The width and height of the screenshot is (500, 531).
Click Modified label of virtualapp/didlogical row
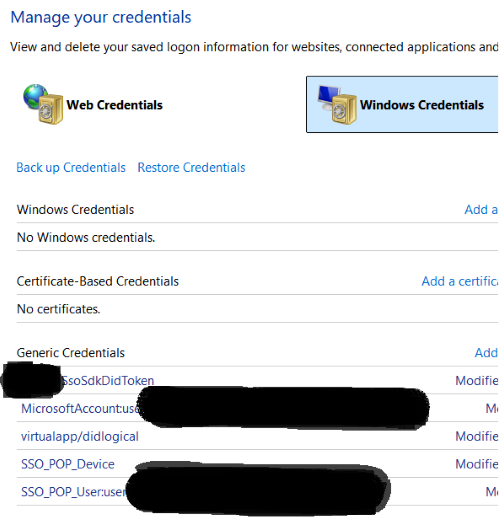477,437
